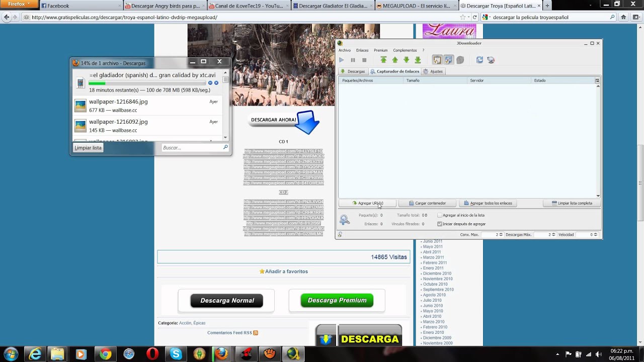Move selection up one in JDownloader
The width and height of the screenshot is (644, 362).
395,60
